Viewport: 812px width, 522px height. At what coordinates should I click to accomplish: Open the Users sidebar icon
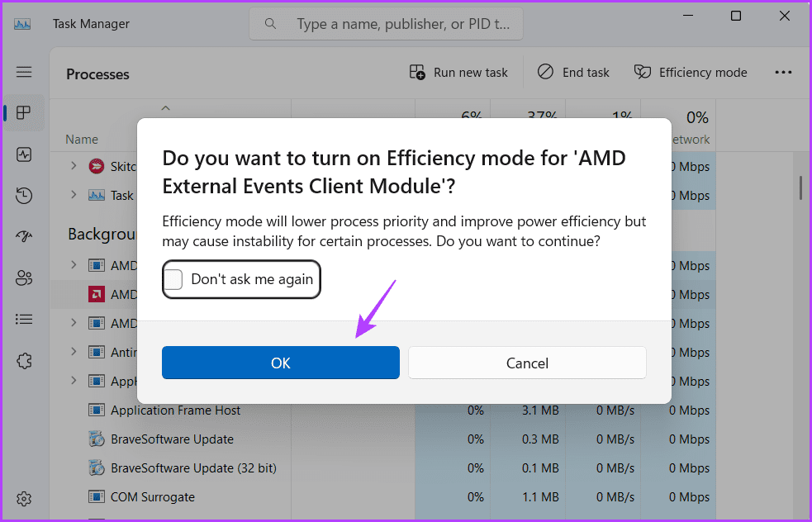24,278
